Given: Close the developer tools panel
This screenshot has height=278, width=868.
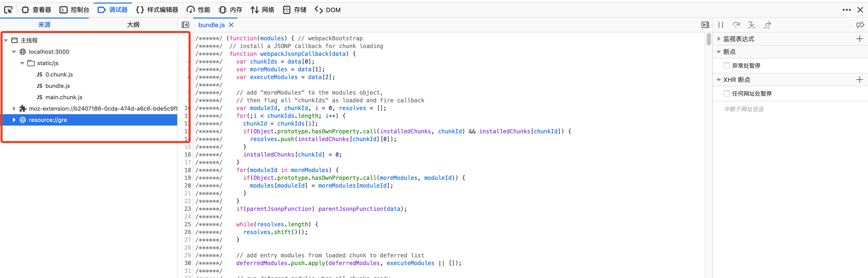Looking at the screenshot, I should pos(860,10).
